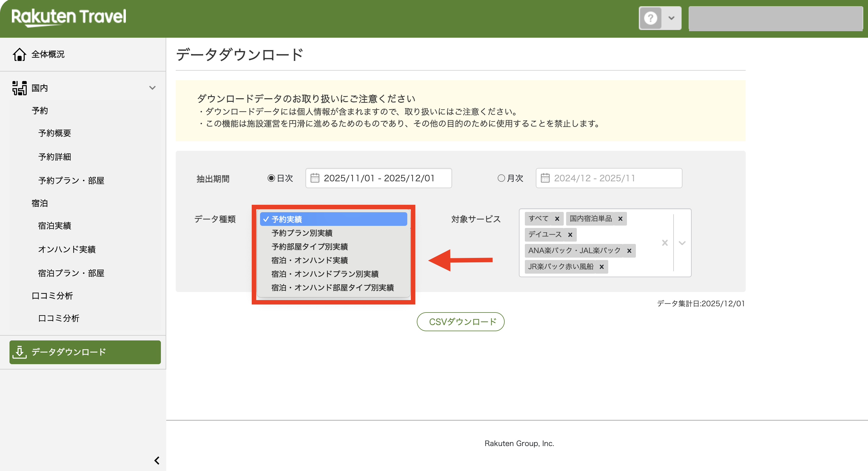Select the 日次 radio button
This screenshot has height=471, width=868.
(x=271, y=178)
